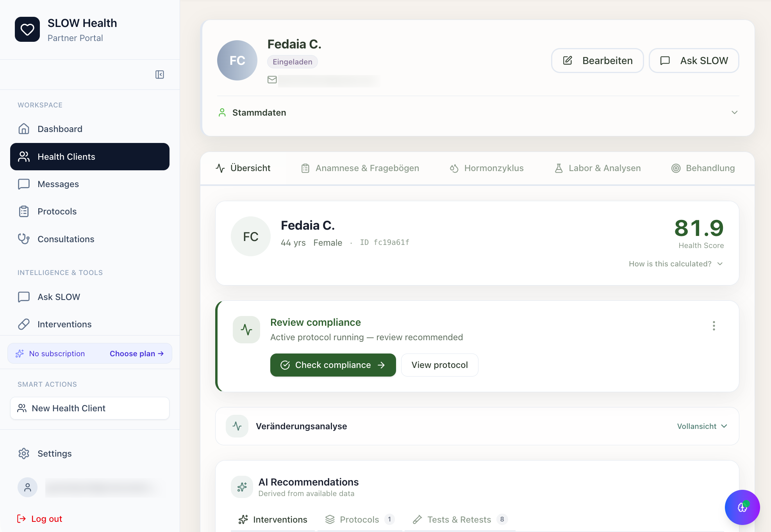Screen dimensions: 771x532
Task: Click the No subscription sparkle icon
Action: [x=20, y=353]
